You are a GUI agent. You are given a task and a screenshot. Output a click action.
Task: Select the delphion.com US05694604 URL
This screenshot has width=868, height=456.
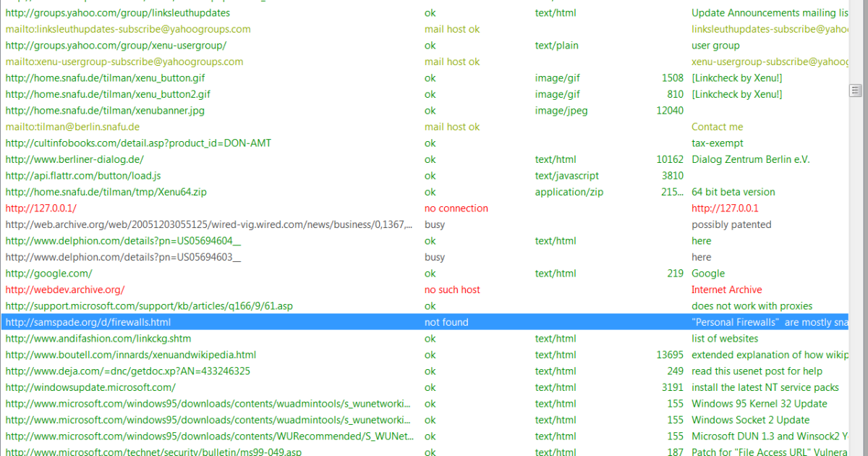click(123, 241)
